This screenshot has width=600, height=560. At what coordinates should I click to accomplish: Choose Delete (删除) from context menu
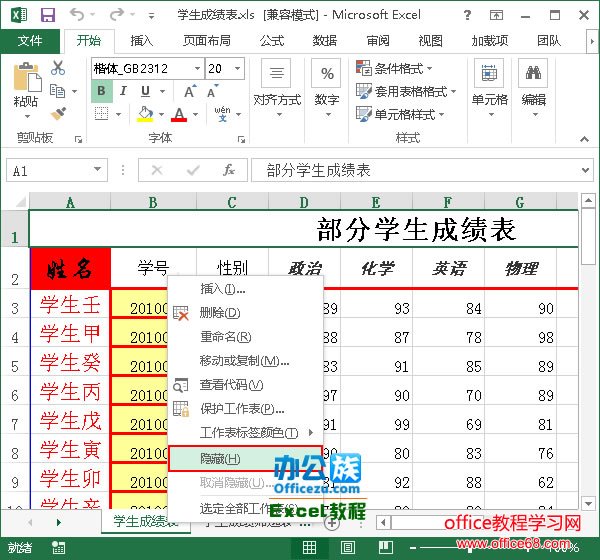[246, 313]
